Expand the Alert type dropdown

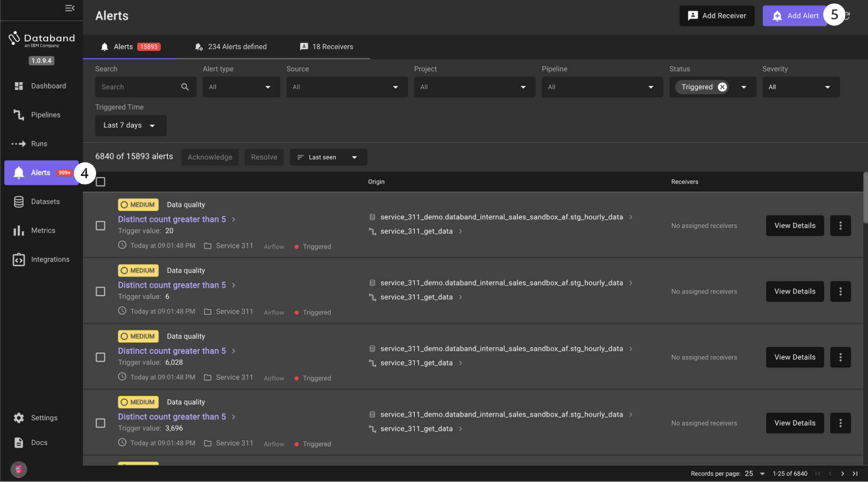pos(241,87)
